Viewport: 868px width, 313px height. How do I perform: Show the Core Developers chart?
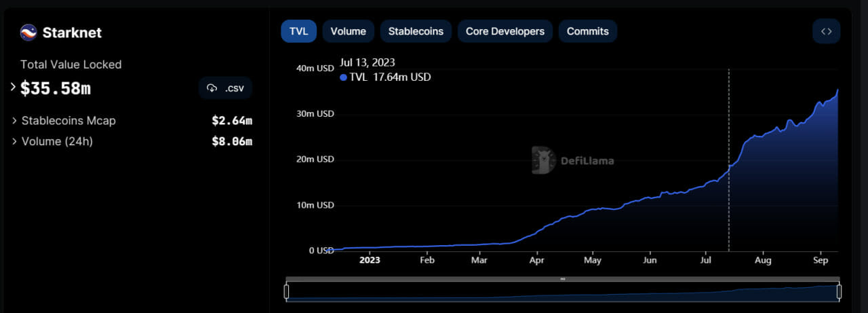point(505,31)
